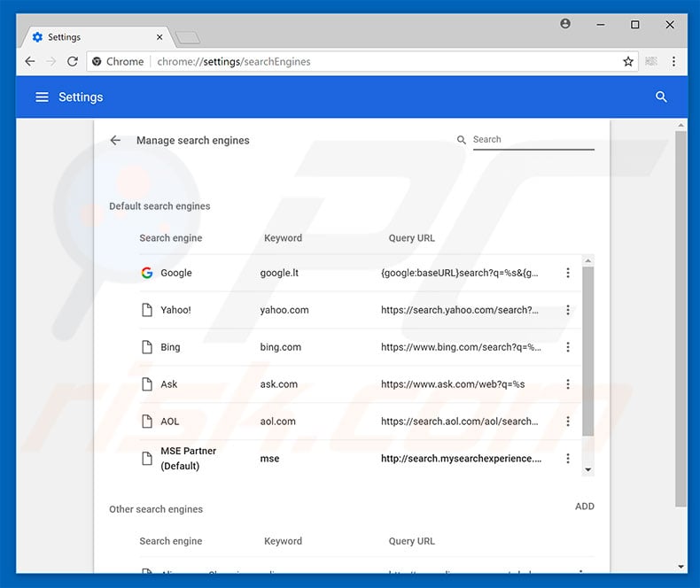Image resolution: width=700 pixels, height=588 pixels.
Task: Click the Default search engines heading
Action: click(x=159, y=206)
